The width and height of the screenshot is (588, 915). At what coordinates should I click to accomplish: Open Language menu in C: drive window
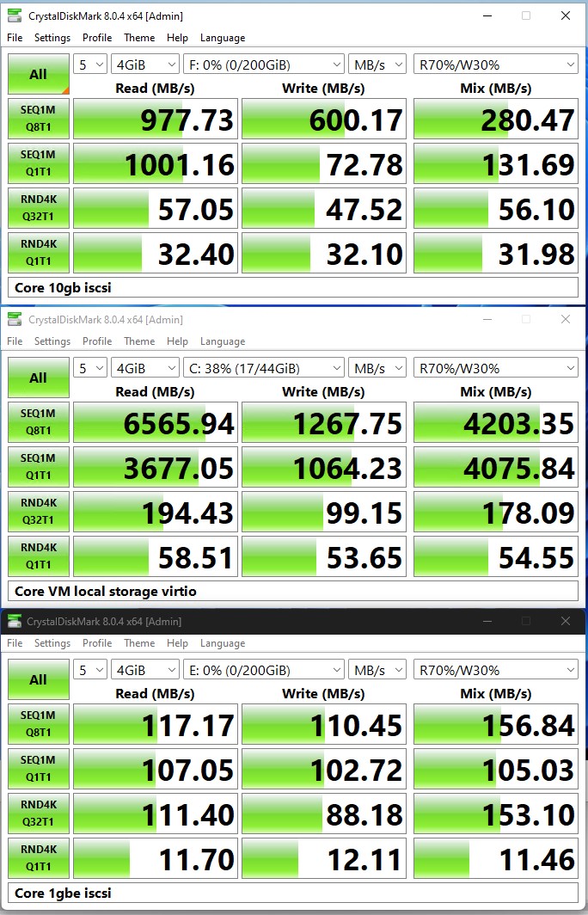(x=223, y=341)
